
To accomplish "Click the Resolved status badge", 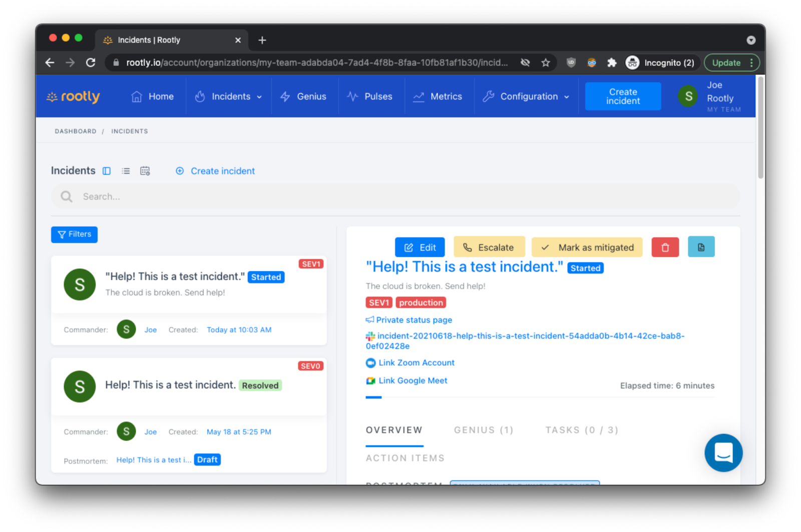I will 260,385.
